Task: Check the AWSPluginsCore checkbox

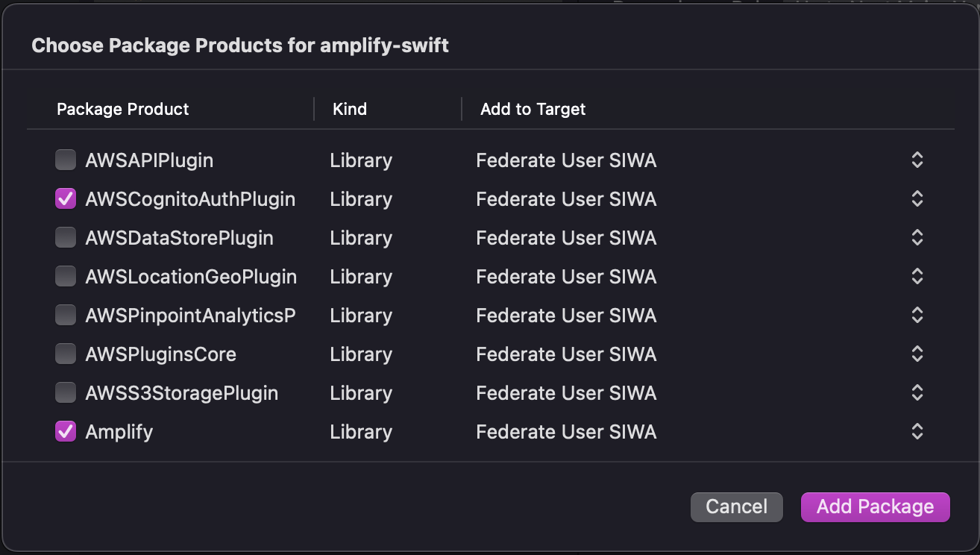Action: [x=66, y=354]
